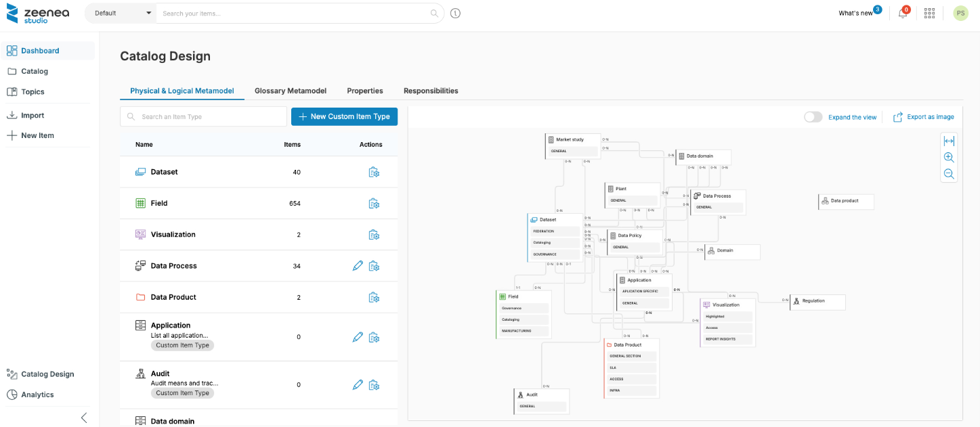Click the zoom out magnifier icon
Image resolution: width=980 pixels, height=427 pixels.
949,174
